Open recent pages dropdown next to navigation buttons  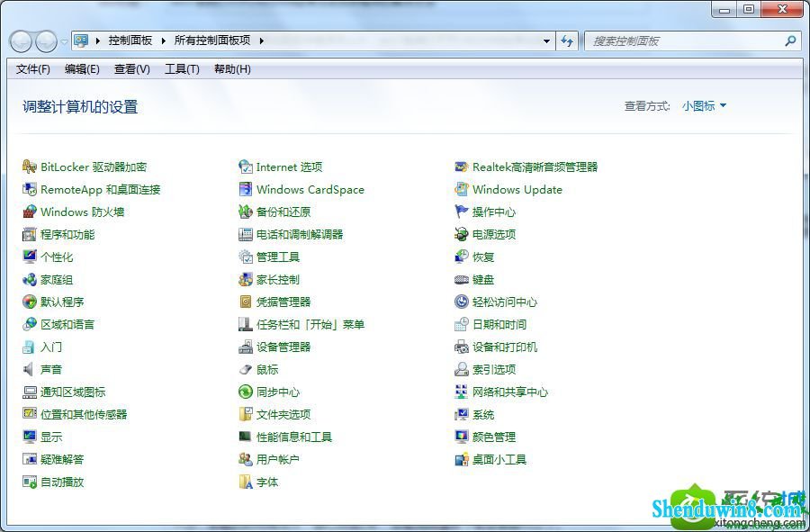64,41
